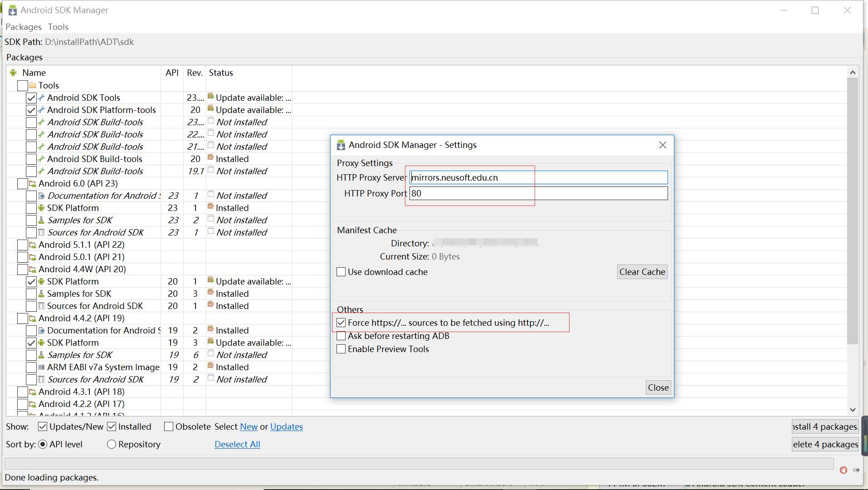Click the Clear Cache button
This screenshot has width=868, height=490.
pos(642,272)
